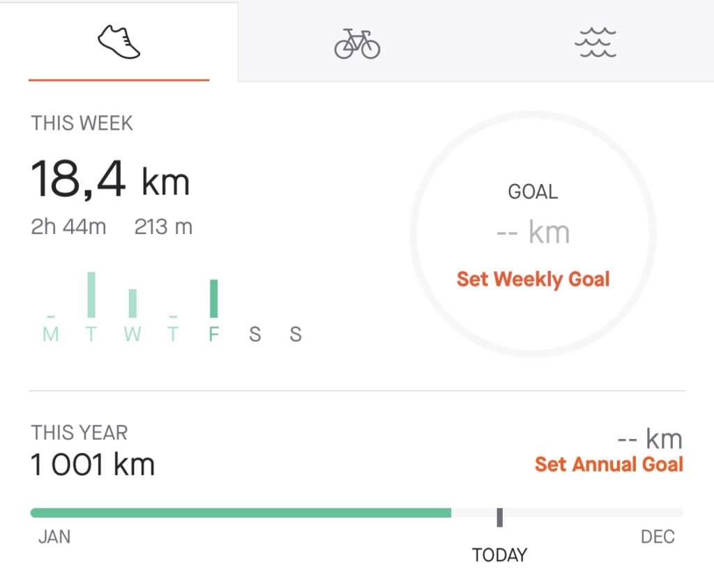Select Friday's activity bar
Viewport: 714px width, 588px height.
coord(213,299)
